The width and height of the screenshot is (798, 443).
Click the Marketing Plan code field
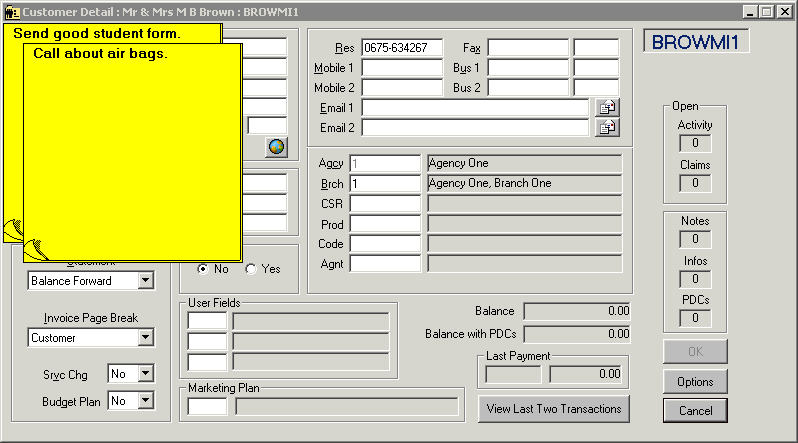207,406
